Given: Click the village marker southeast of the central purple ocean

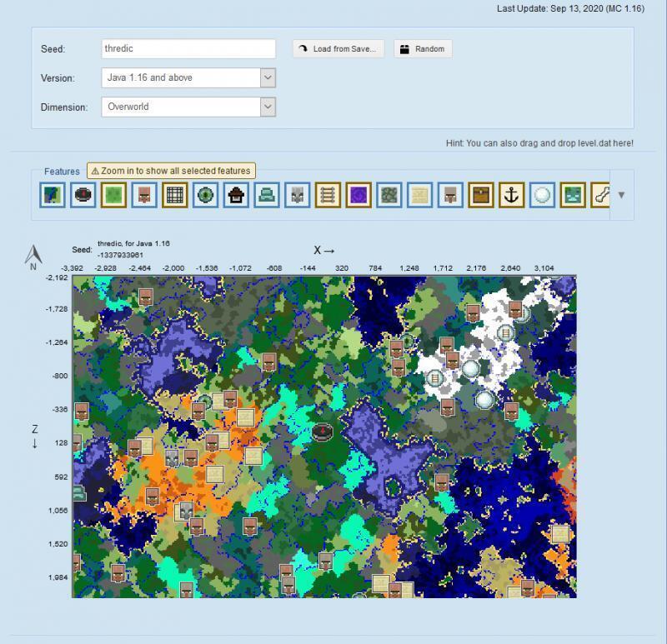Looking at the screenshot, I should click(x=443, y=483).
